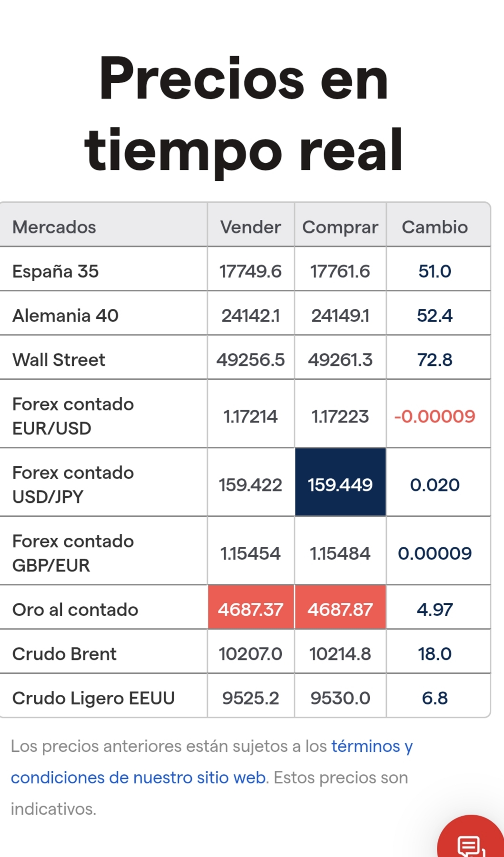Click the EUR/USD change value -0.00009
Image resolution: width=504 pixels, height=857 pixels.
(x=435, y=416)
